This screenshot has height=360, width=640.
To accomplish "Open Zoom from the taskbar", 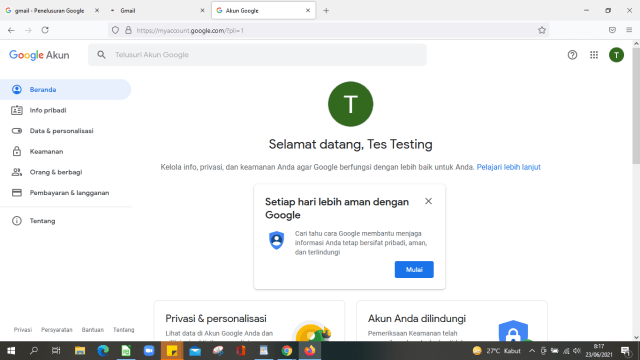I will click(149, 351).
